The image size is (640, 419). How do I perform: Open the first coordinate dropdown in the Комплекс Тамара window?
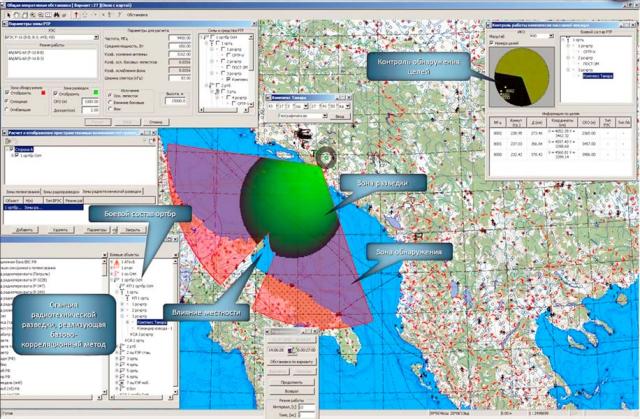point(305,106)
